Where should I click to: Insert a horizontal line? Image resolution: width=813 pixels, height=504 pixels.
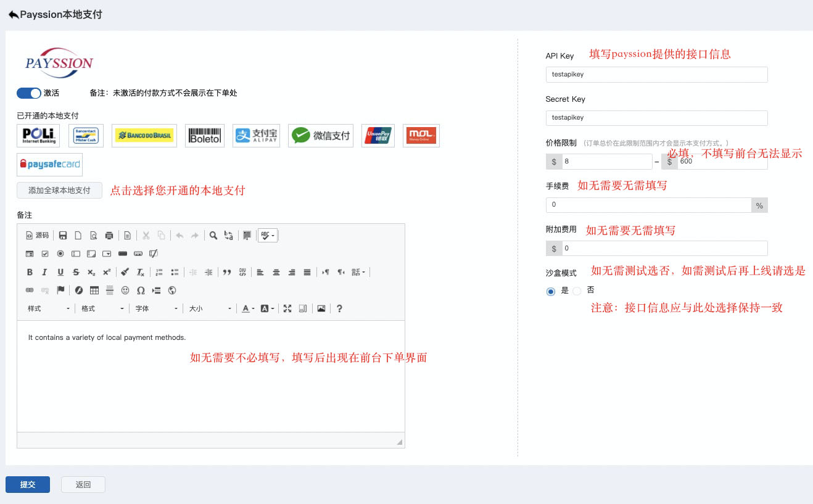point(110,290)
